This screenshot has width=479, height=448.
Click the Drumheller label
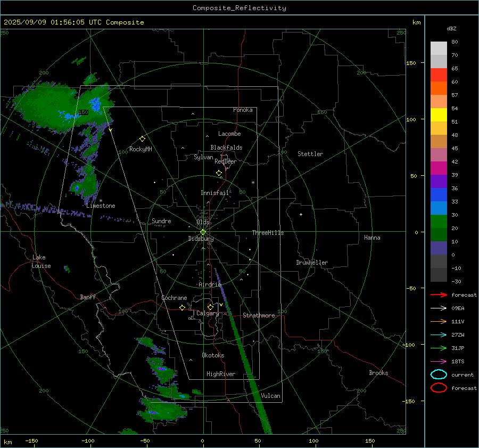point(312,263)
